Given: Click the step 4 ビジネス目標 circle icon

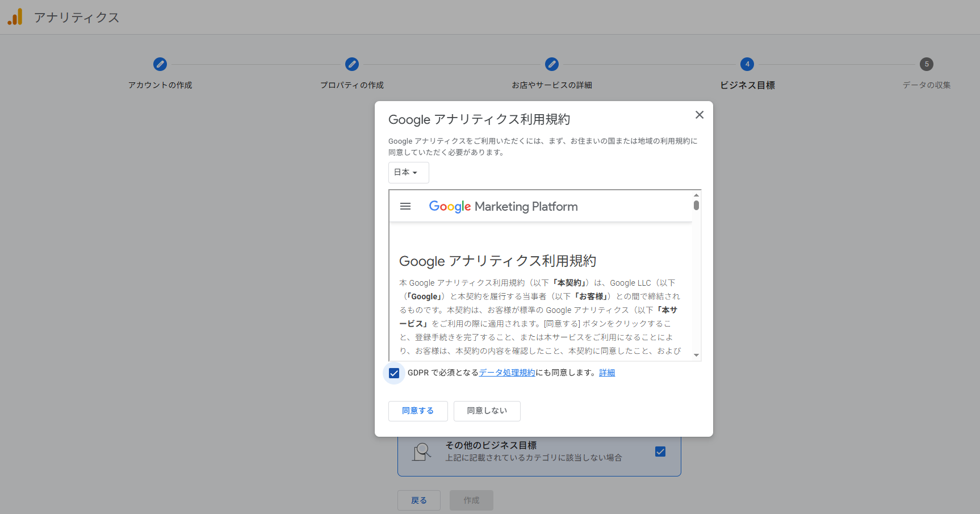Looking at the screenshot, I should click(747, 64).
